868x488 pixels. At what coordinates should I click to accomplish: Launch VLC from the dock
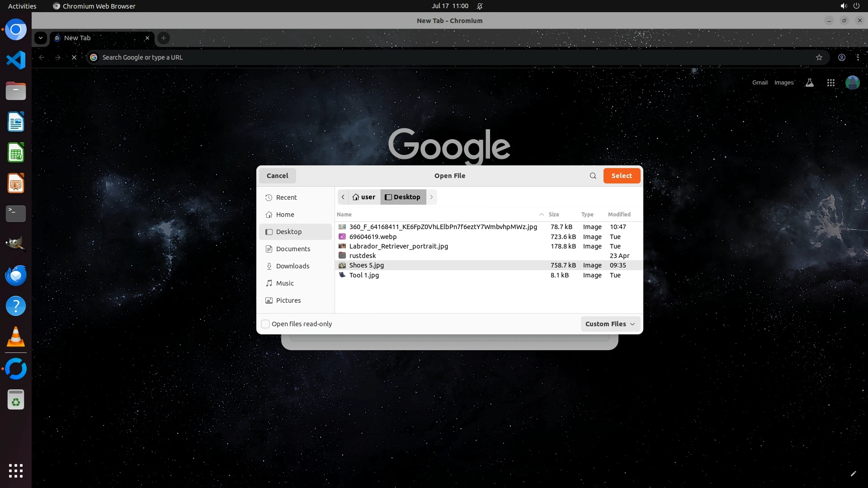(x=16, y=337)
